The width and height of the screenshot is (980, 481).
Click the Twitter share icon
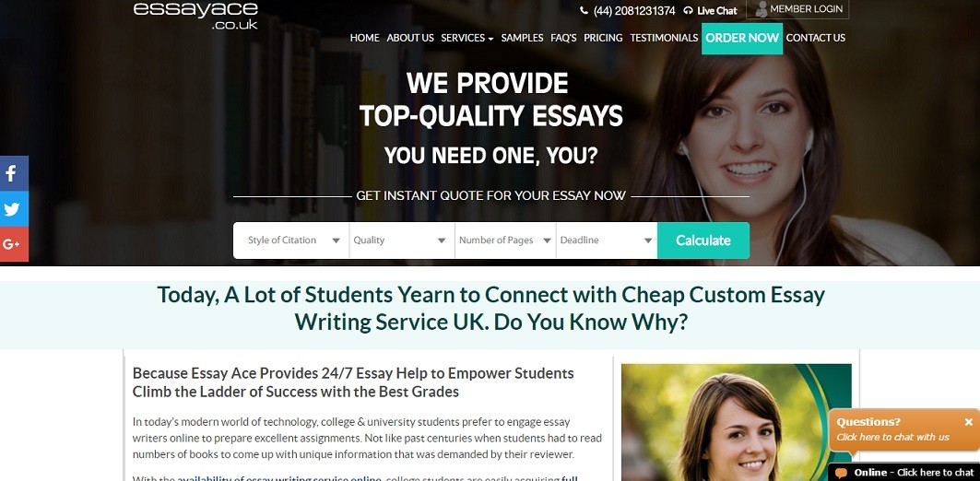tap(14, 208)
